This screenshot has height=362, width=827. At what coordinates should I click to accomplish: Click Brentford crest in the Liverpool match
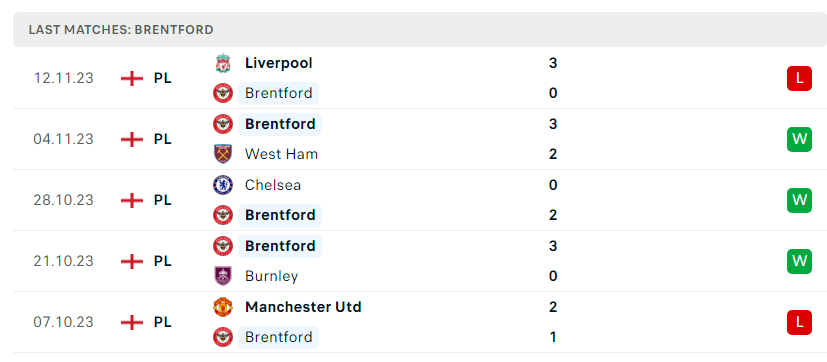click(x=223, y=93)
